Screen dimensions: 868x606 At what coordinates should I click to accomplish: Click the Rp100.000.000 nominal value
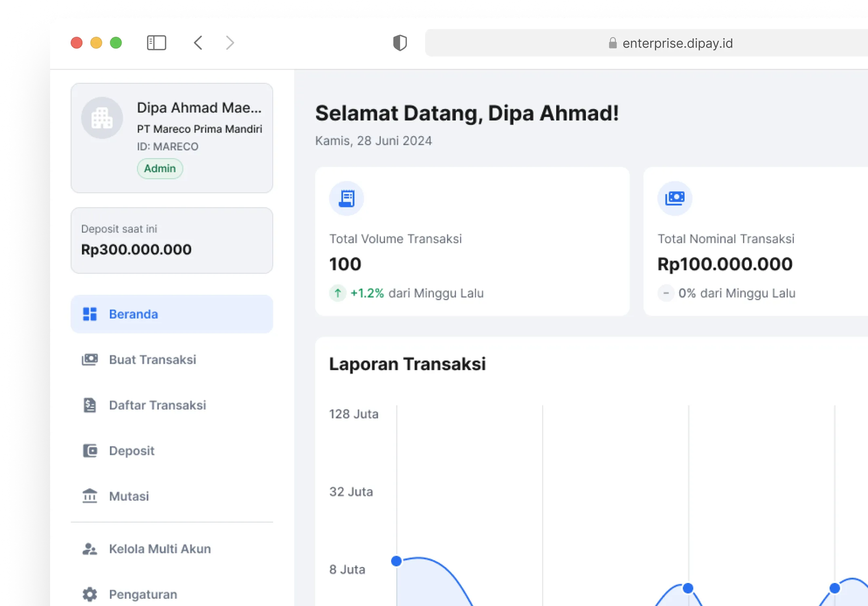click(725, 264)
